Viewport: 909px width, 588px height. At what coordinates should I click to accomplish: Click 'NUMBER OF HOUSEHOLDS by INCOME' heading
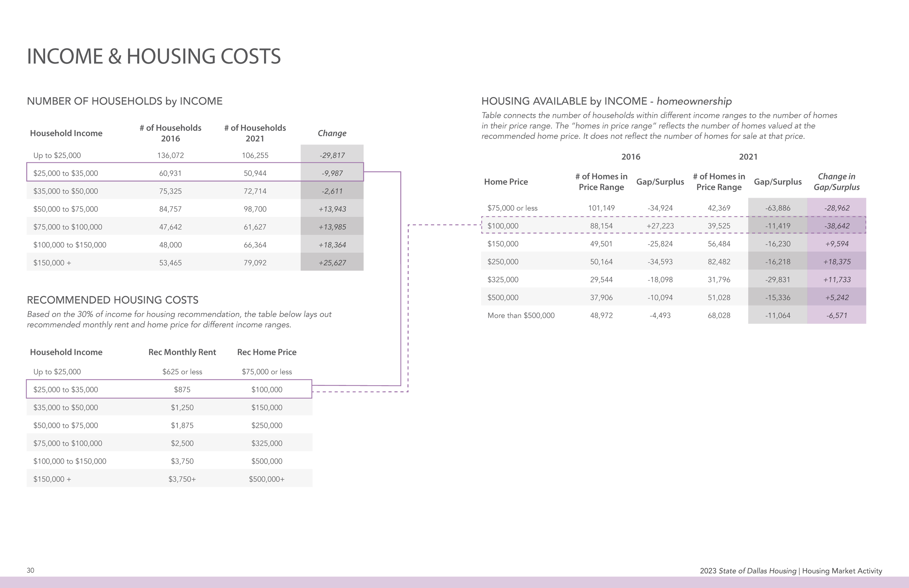click(124, 101)
